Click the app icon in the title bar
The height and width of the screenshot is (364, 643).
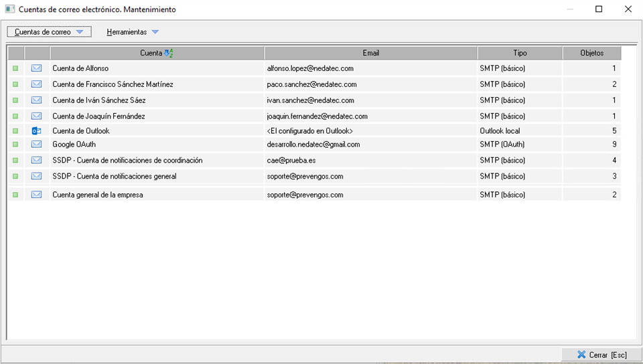pos(10,9)
